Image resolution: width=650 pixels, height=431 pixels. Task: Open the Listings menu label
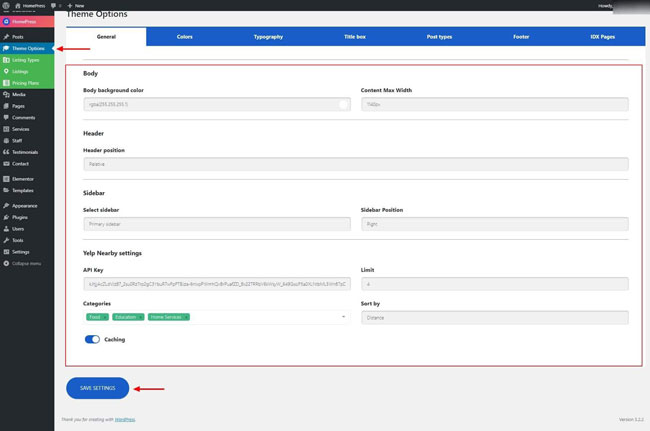(20, 72)
